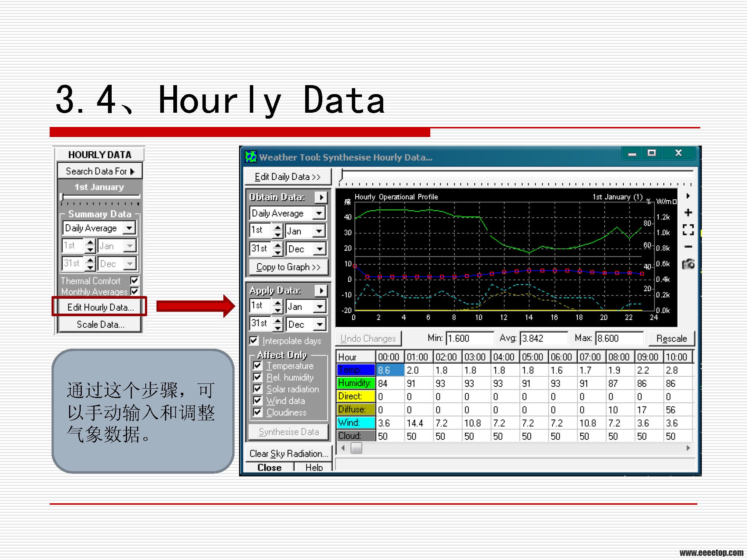Click the Help button at dialog bottom
The height and width of the screenshot is (560, 747).
(314, 467)
